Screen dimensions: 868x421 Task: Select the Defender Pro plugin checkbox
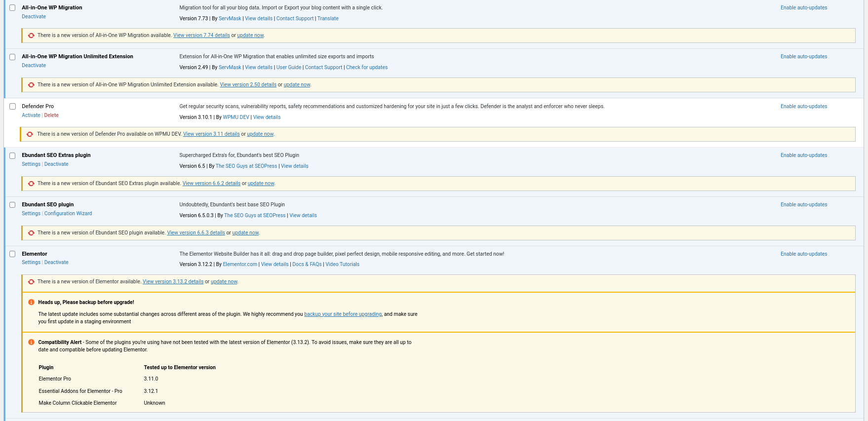(x=12, y=107)
